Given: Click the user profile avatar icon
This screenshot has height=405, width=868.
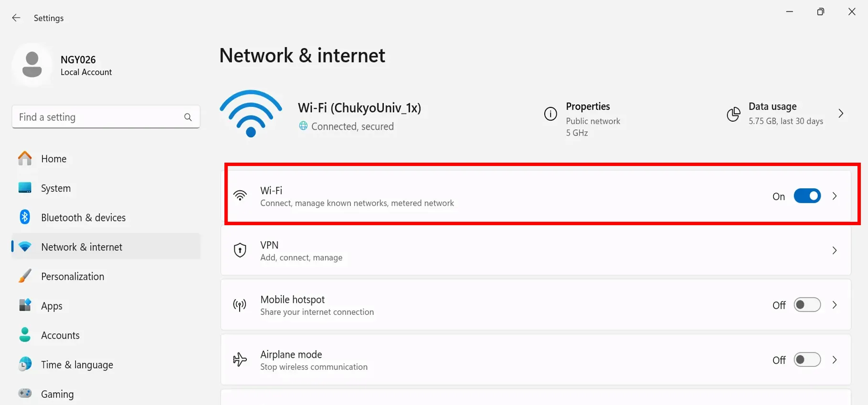Looking at the screenshot, I should click(x=32, y=65).
